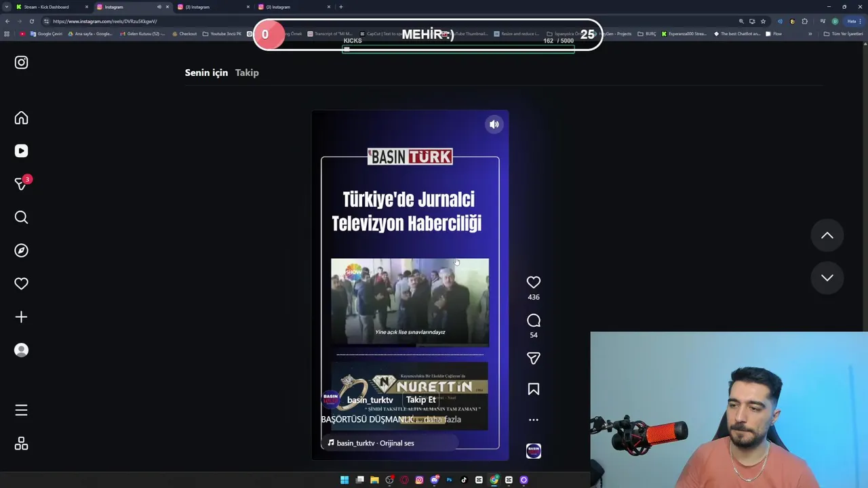Open Explore compass icon
868x488 pixels.
21,251
